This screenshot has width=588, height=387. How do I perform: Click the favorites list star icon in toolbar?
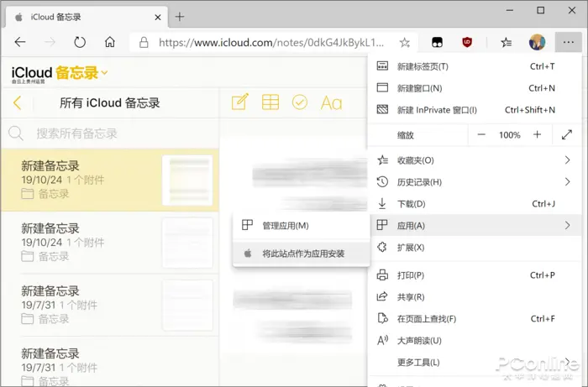507,42
